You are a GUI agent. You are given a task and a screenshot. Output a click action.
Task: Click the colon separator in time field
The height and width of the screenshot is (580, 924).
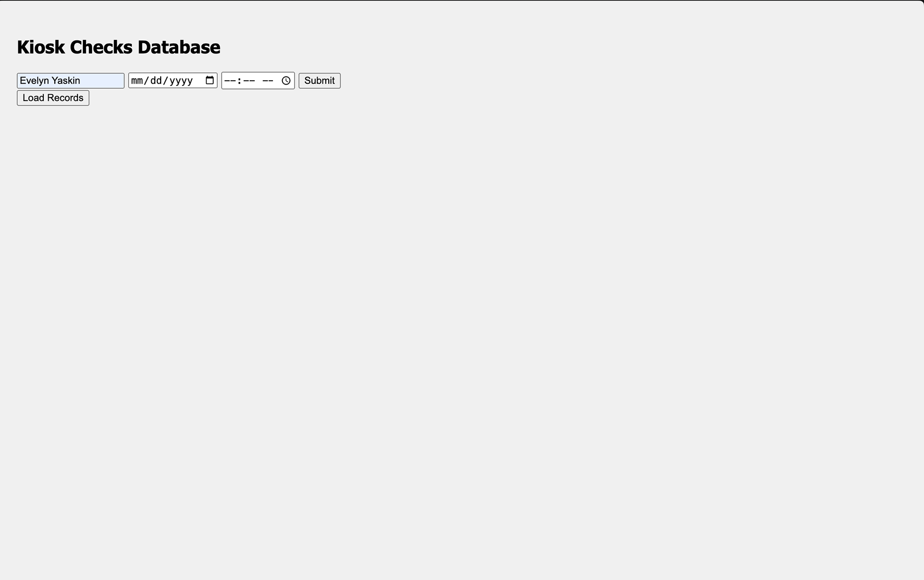(240, 80)
